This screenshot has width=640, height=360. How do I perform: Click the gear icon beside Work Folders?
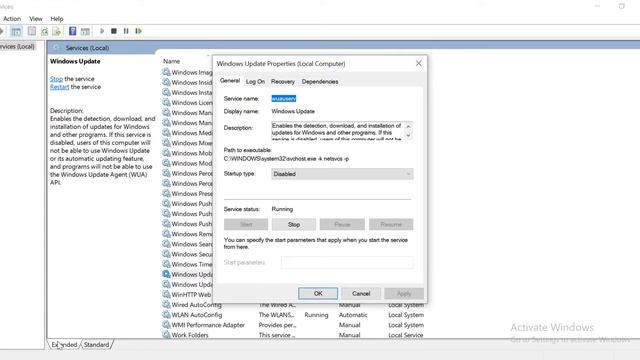166,335
